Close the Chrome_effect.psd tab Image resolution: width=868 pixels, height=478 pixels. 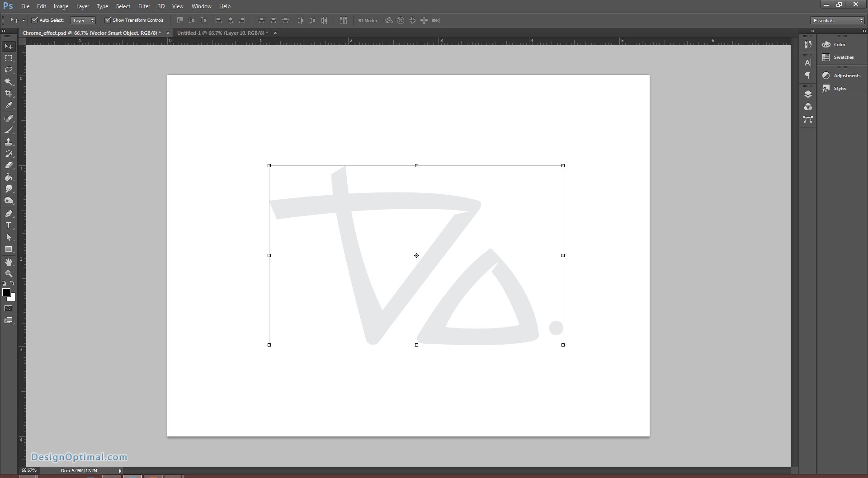[168, 33]
